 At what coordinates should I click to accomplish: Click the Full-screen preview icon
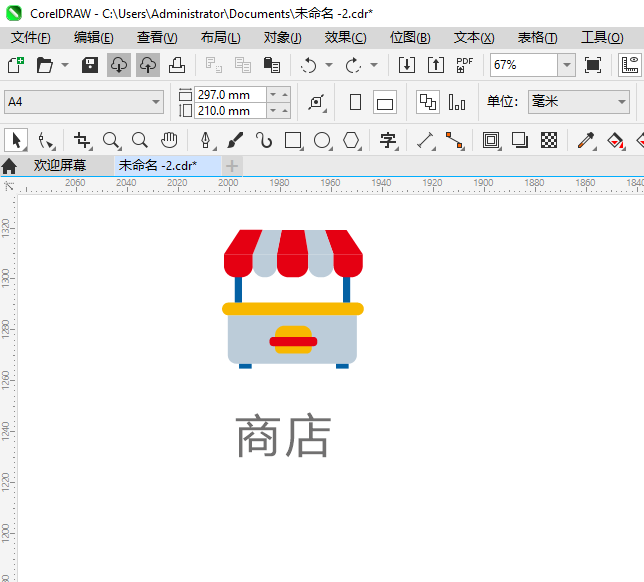[593, 65]
